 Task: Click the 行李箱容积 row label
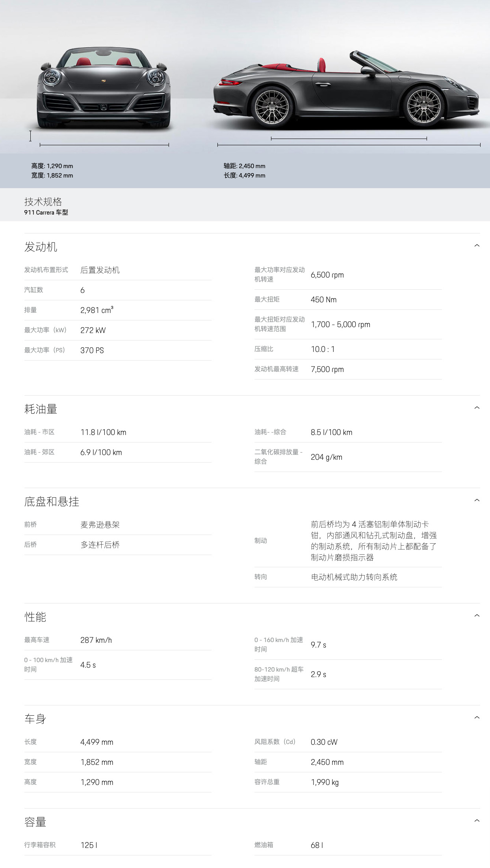[x=40, y=845]
